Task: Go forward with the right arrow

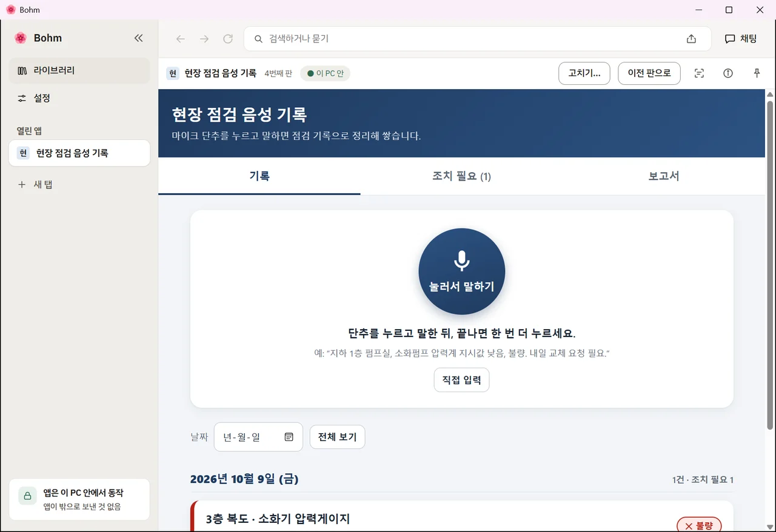Action: tap(204, 39)
